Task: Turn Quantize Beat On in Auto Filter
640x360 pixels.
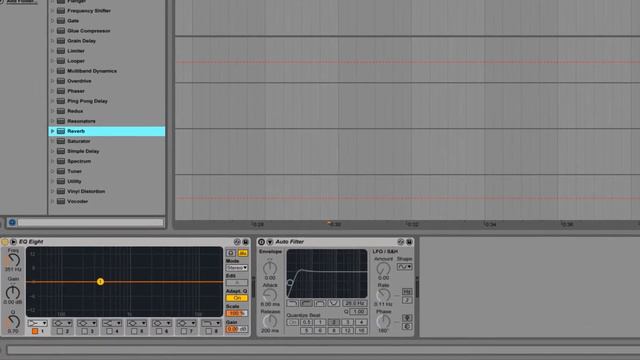Action: coord(292,322)
